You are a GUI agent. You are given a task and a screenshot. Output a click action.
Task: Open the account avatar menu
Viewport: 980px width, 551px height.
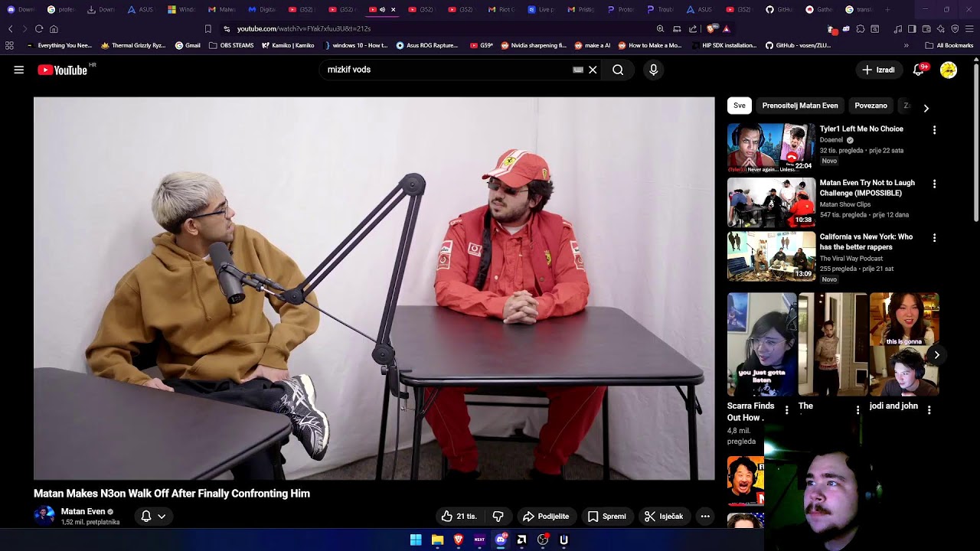tap(949, 70)
